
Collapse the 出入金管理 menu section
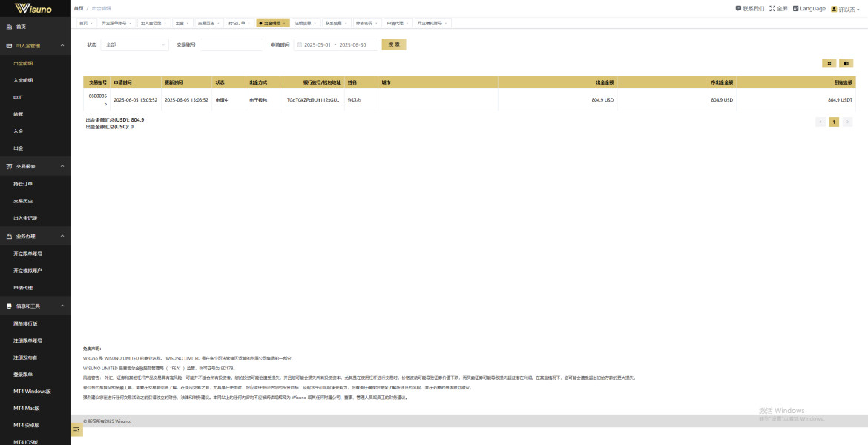coord(62,46)
